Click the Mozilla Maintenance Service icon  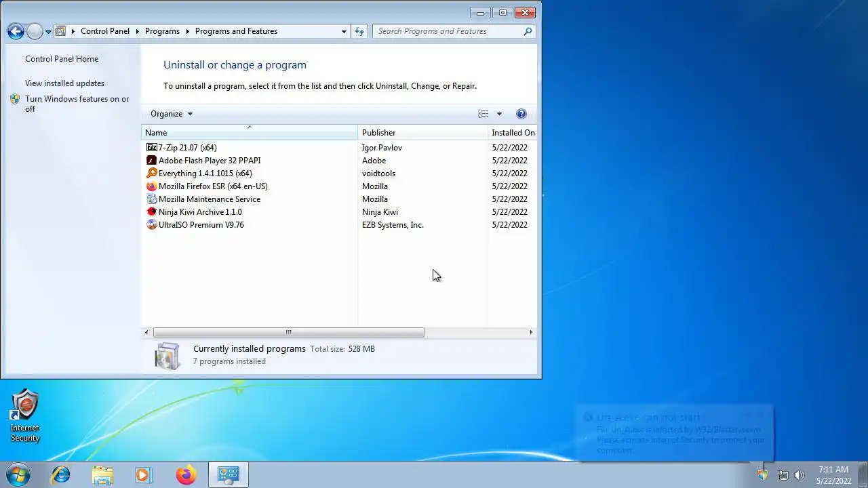point(152,199)
